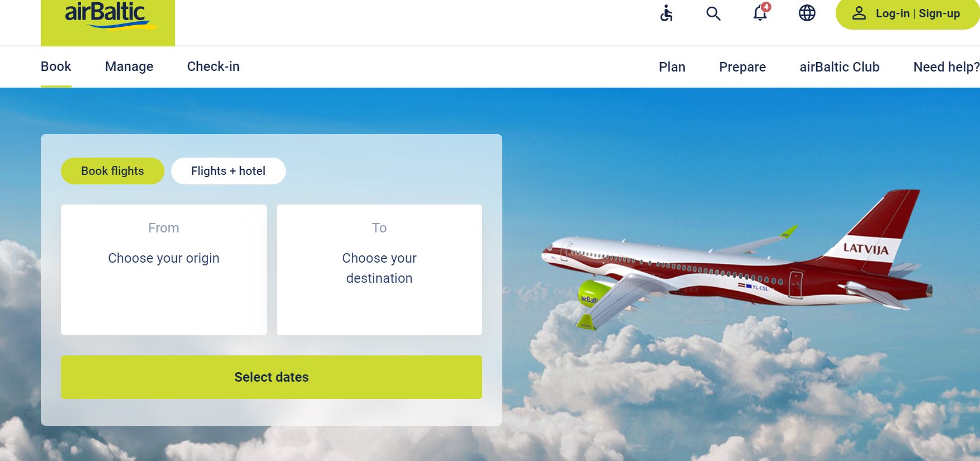Open the To destination selector

379,270
